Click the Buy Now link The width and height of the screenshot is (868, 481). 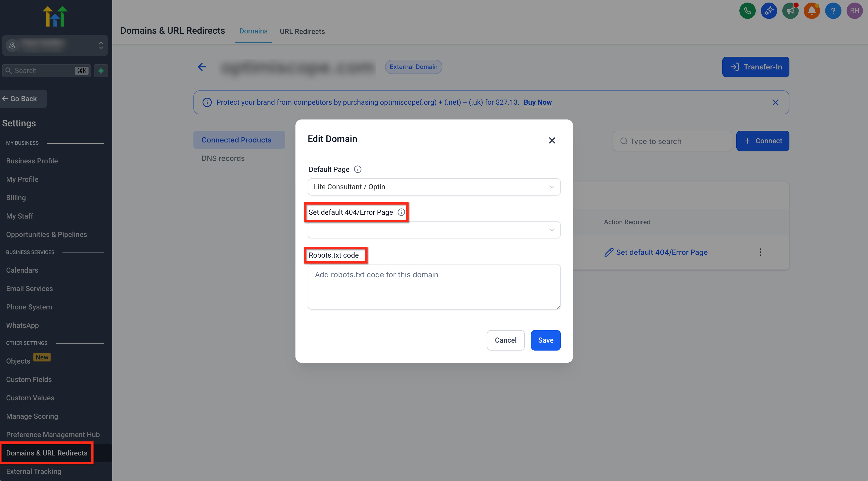point(537,102)
